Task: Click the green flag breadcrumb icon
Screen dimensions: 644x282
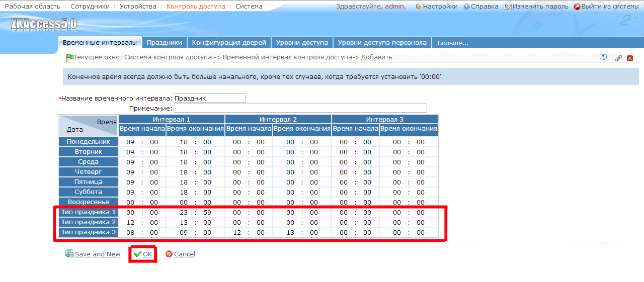Action: (x=69, y=57)
